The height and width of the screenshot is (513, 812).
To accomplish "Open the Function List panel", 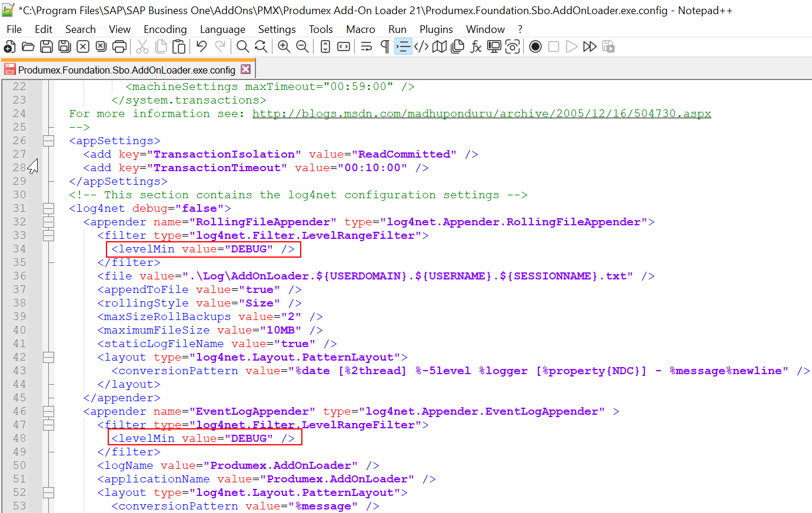I will click(476, 46).
